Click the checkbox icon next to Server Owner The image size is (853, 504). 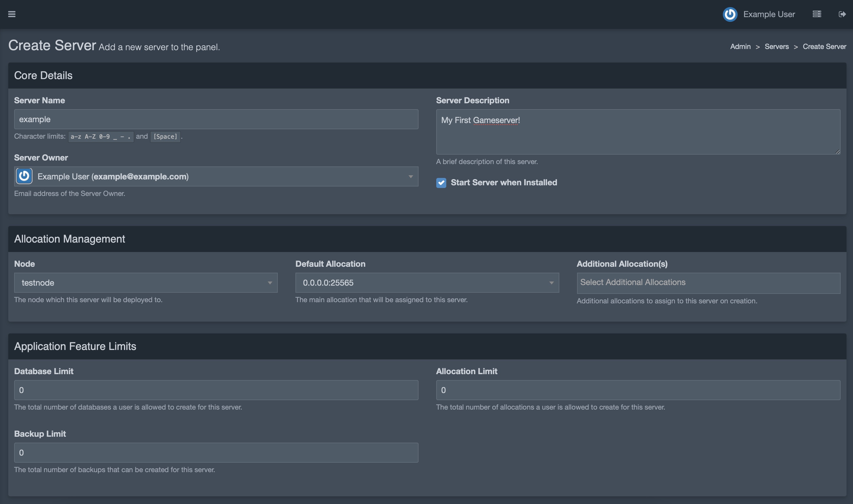24,176
